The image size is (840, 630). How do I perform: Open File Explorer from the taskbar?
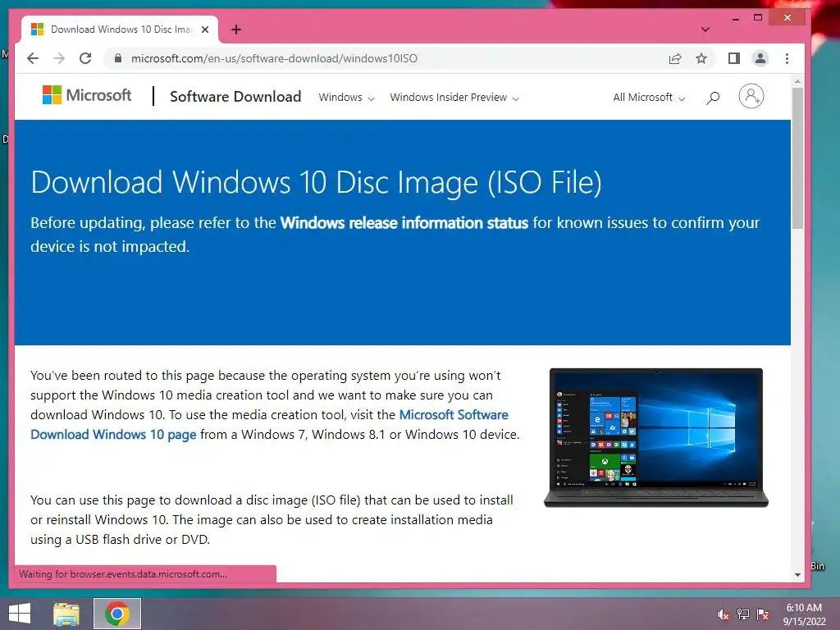coord(66,614)
